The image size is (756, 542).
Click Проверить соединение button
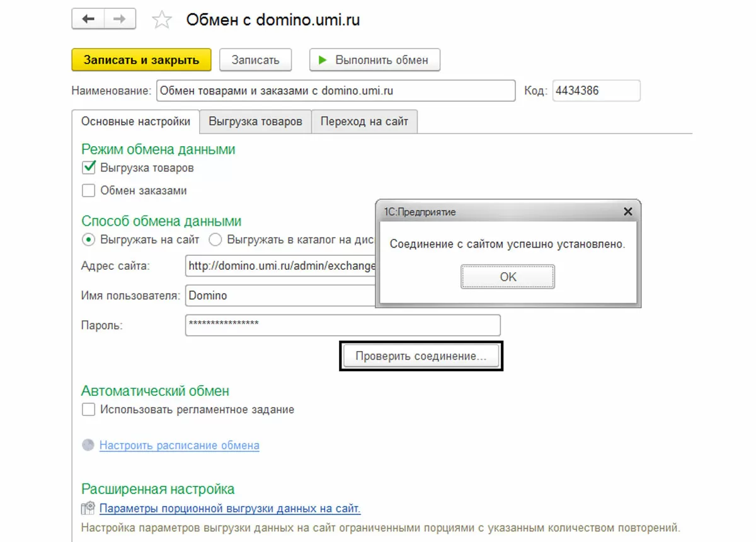tap(421, 356)
